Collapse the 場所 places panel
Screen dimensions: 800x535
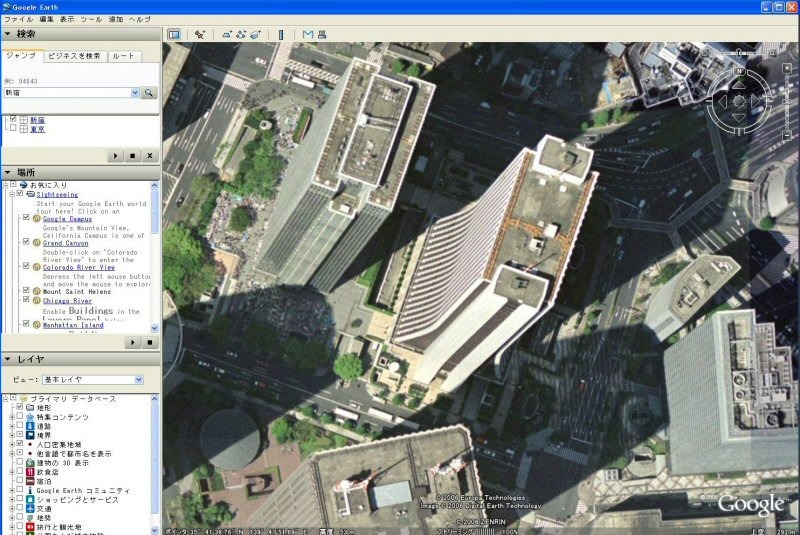coord(8,172)
